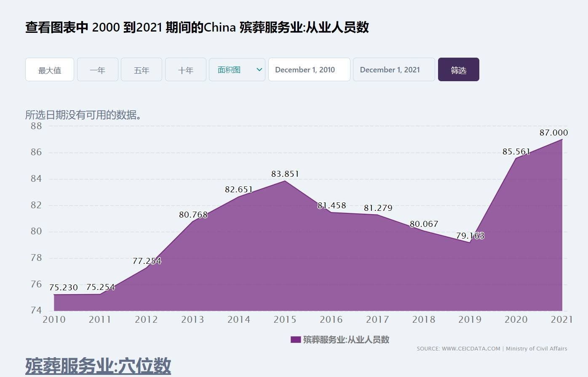Click the 2015 x-axis year label
Screen dimensions: 588x377
(x=285, y=319)
